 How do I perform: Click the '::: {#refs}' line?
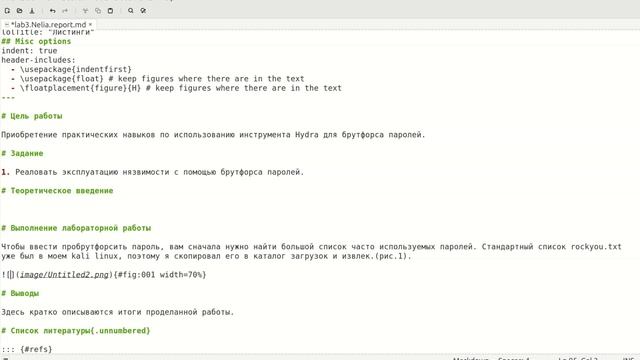[27, 349]
